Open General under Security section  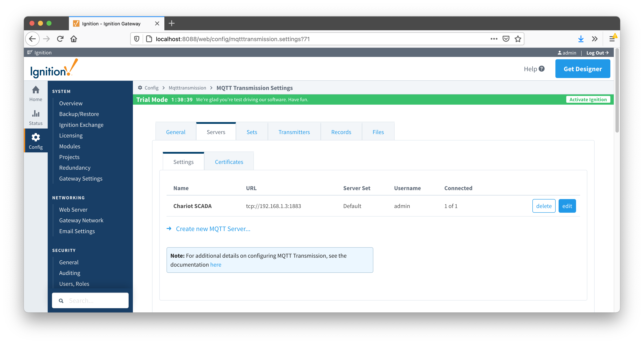click(x=69, y=262)
